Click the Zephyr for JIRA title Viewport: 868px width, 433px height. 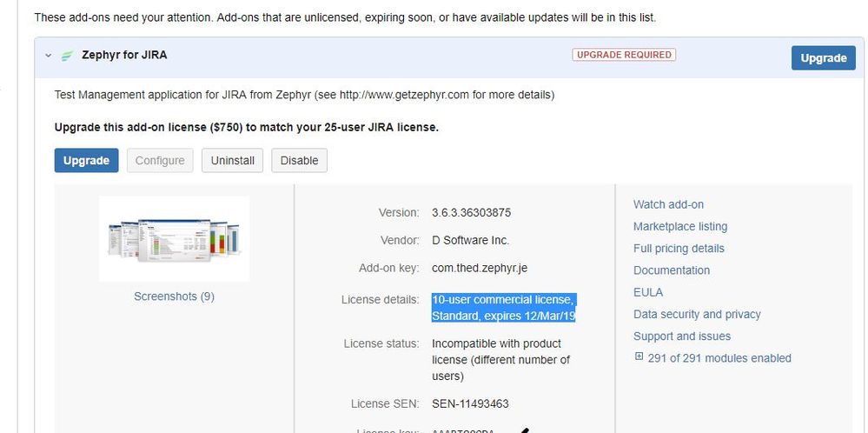(124, 55)
